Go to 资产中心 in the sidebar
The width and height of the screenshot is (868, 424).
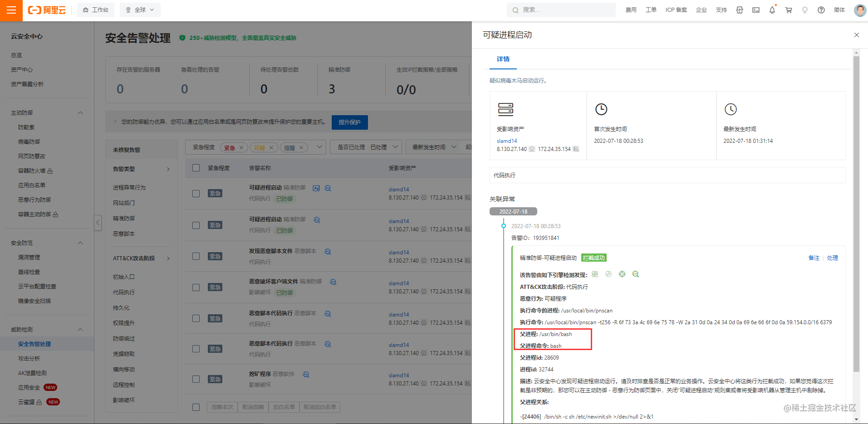[x=22, y=69]
